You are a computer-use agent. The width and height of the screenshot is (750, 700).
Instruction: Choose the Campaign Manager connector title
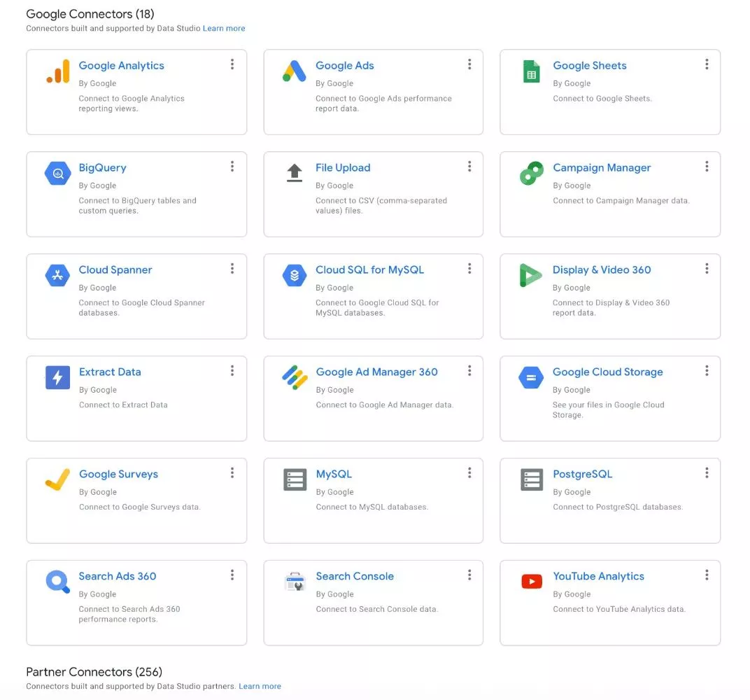click(x=602, y=168)
